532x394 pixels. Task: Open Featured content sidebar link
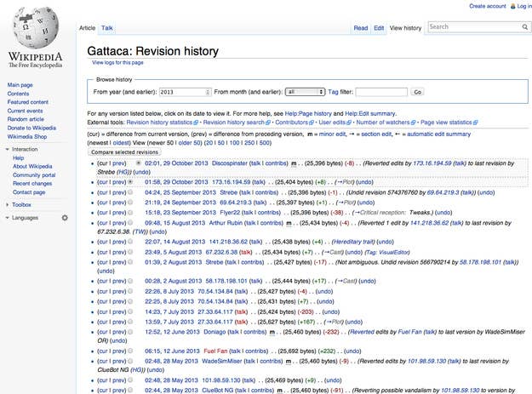pyautogui.click(x=28, y=102)
